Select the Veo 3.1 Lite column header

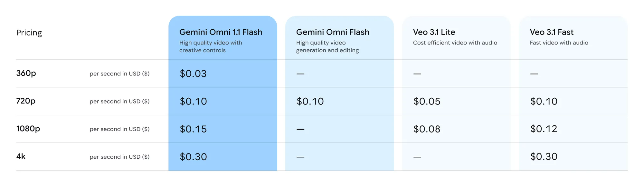434,32
